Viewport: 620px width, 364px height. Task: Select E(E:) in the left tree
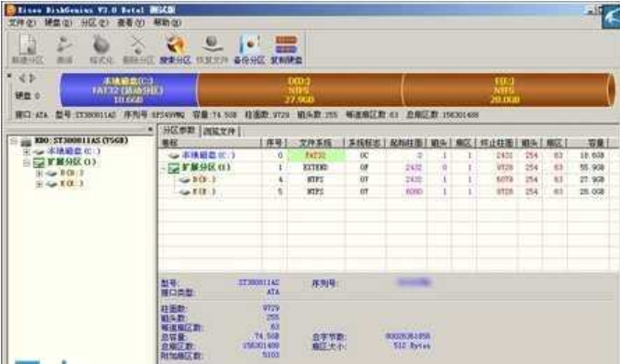(x=72, y=184)
